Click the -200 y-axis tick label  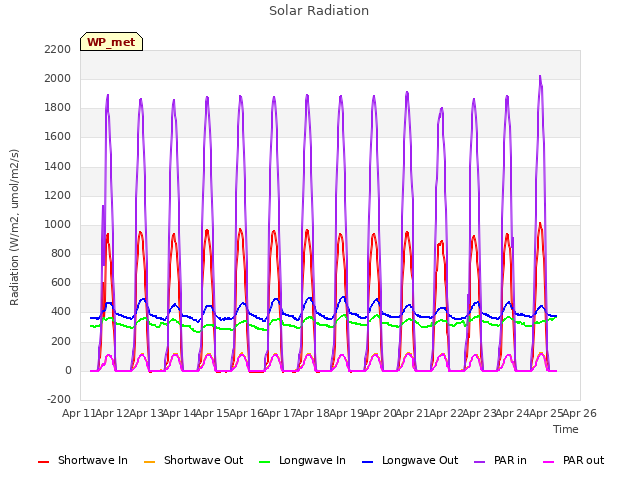[59, 399]
